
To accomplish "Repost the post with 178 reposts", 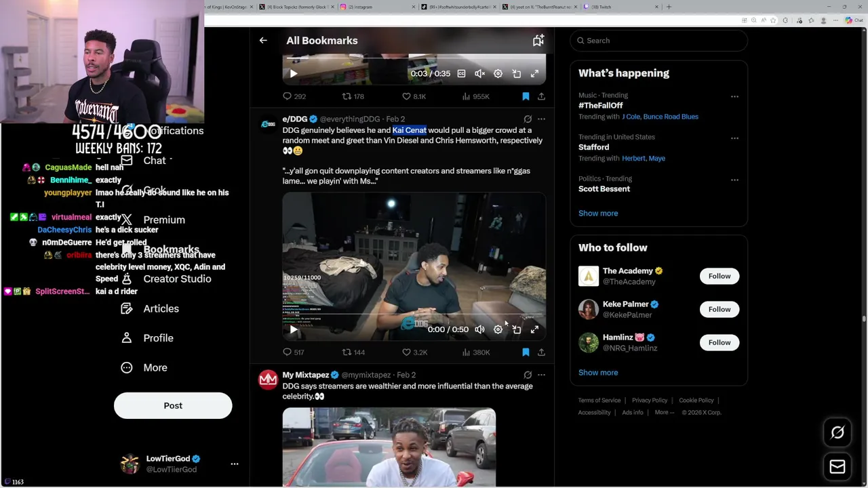I will [x=353, y=96].
